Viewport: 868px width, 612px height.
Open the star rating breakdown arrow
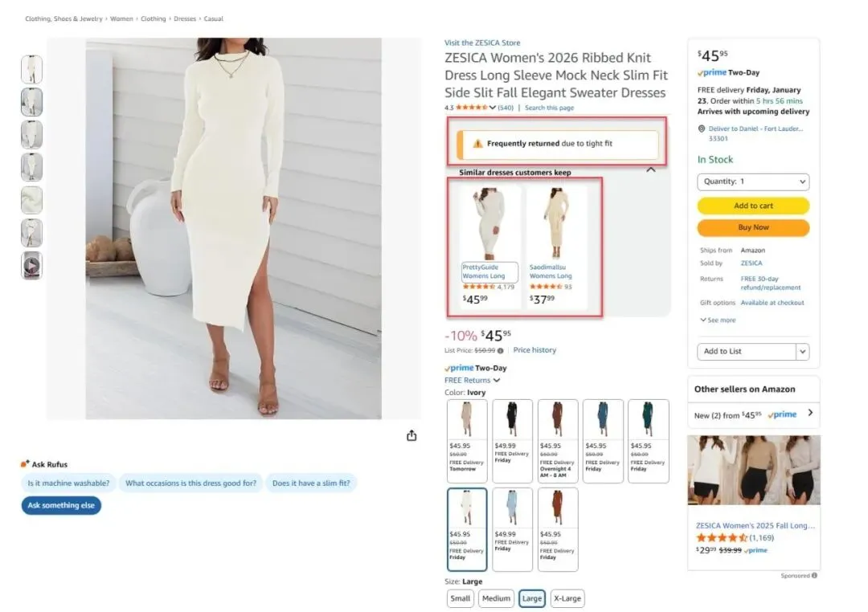[x=492, y=108]
